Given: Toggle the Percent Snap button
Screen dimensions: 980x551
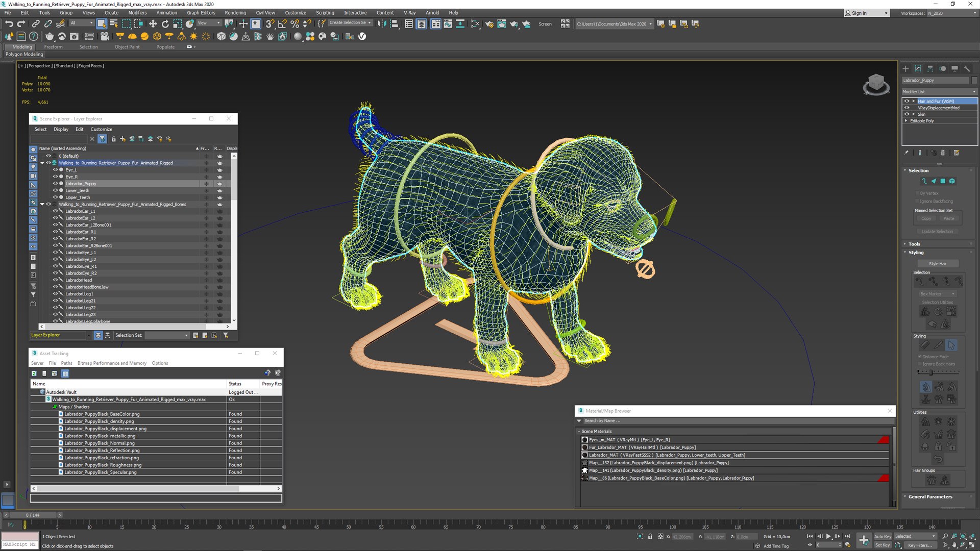Looking at the screenshot, I should click(x=295, y=23).
